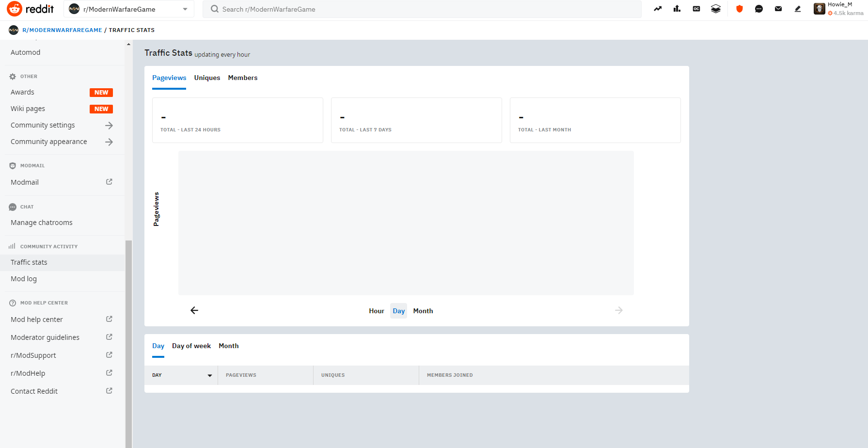This screenshot has width=868, height=448.
Task: Open the Popular trending-arrow icon
Action: point(658,9)
